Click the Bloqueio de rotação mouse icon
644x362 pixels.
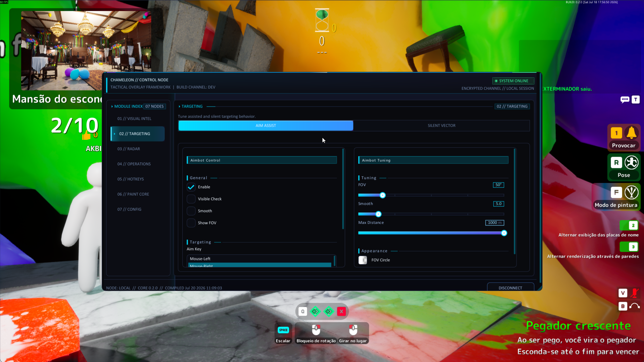(316, 330)
